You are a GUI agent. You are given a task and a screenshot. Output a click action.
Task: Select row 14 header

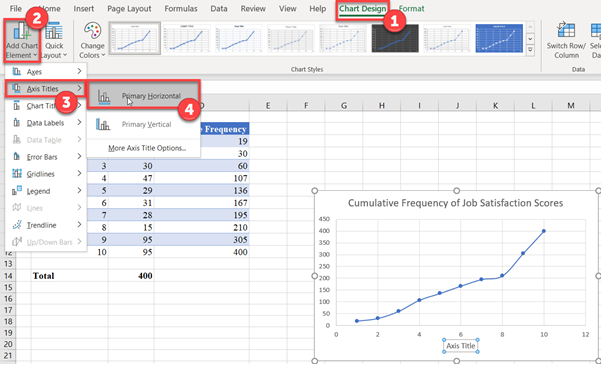pos(8,276)
